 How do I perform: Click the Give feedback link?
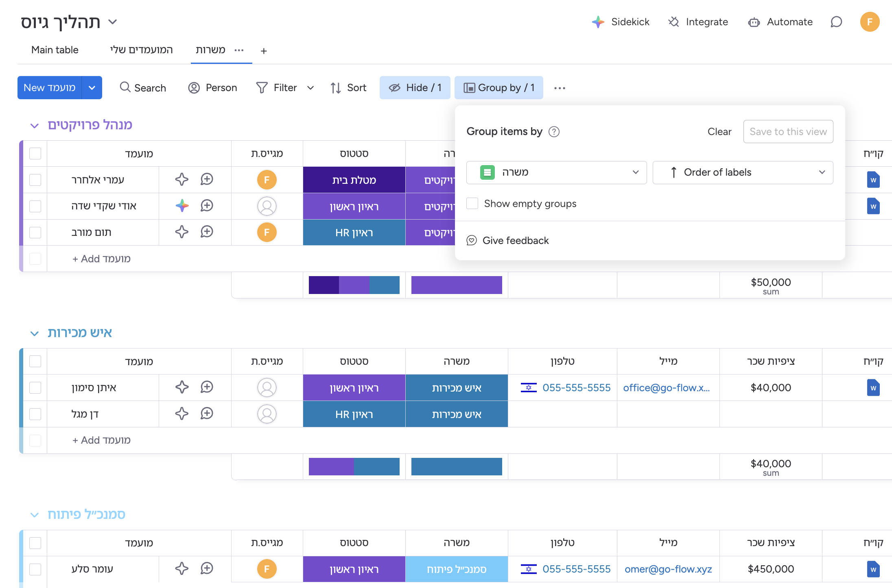(x=515, y=241)
